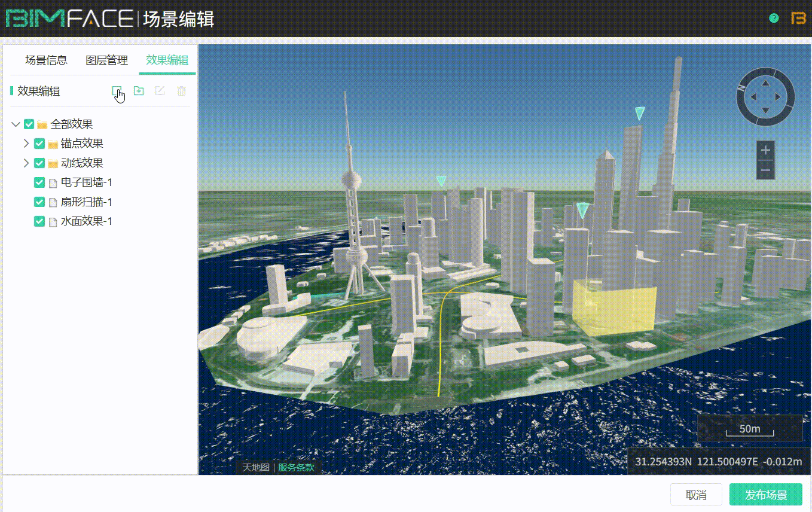Collapse the 全部效果 tree node

click(16, 124)
